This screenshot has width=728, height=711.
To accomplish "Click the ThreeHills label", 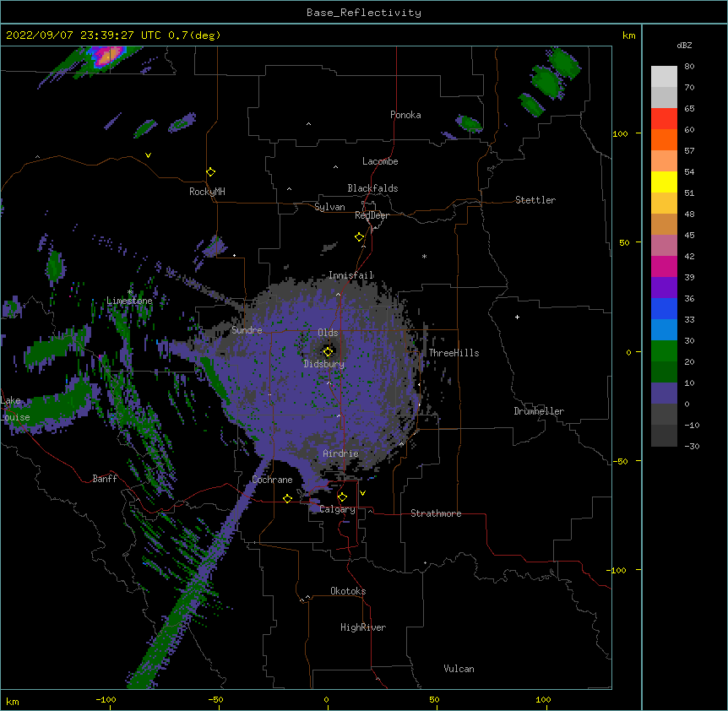I will click(454, 353).
